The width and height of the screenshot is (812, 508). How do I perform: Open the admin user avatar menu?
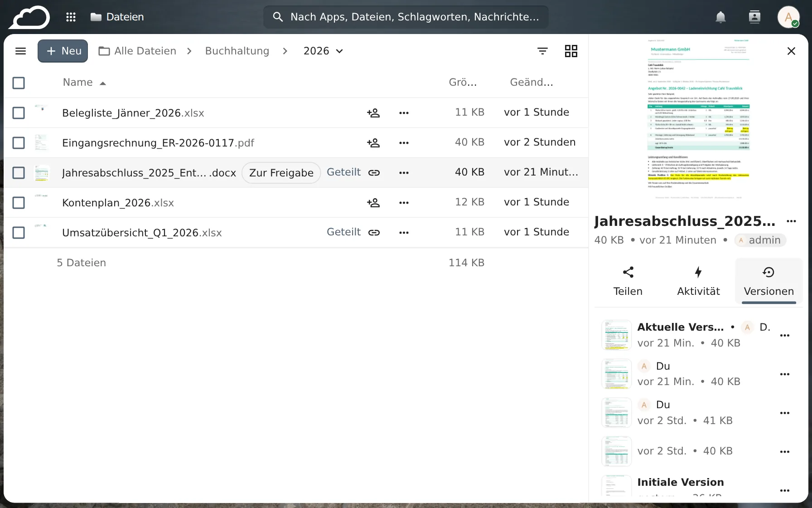pos(788,17)
